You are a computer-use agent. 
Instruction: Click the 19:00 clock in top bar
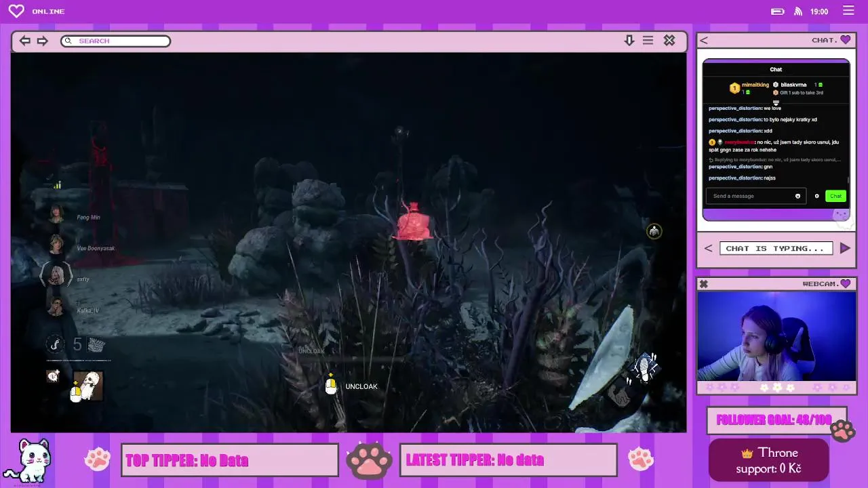pos(819,12)
